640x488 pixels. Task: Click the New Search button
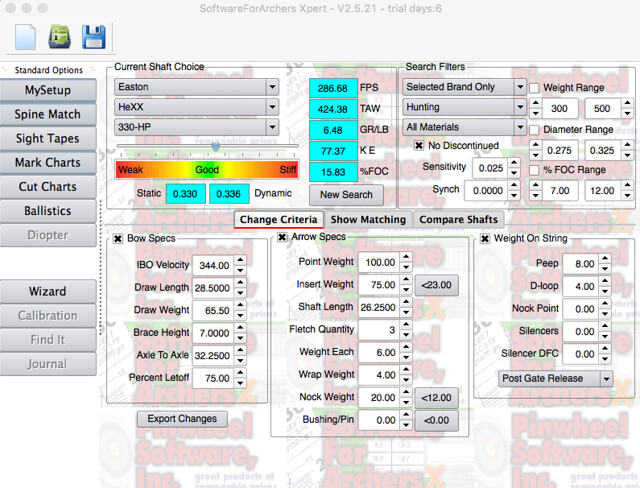[346, 195]
